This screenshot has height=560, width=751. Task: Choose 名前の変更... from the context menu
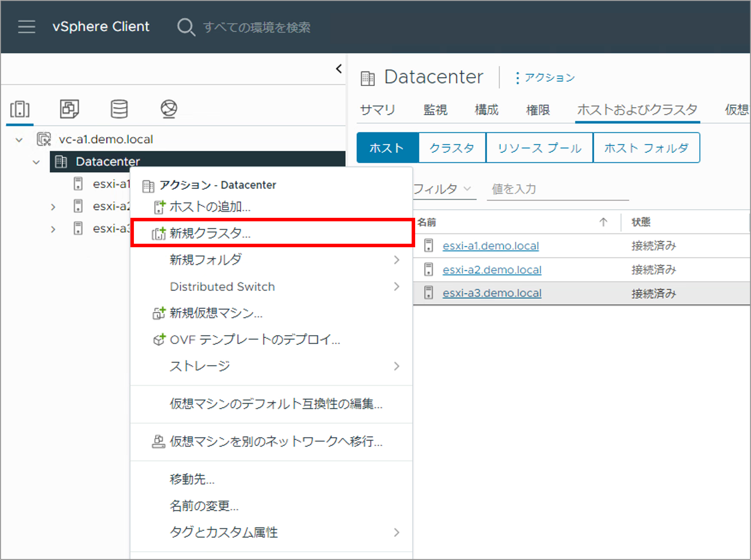[x=271, y=506]
